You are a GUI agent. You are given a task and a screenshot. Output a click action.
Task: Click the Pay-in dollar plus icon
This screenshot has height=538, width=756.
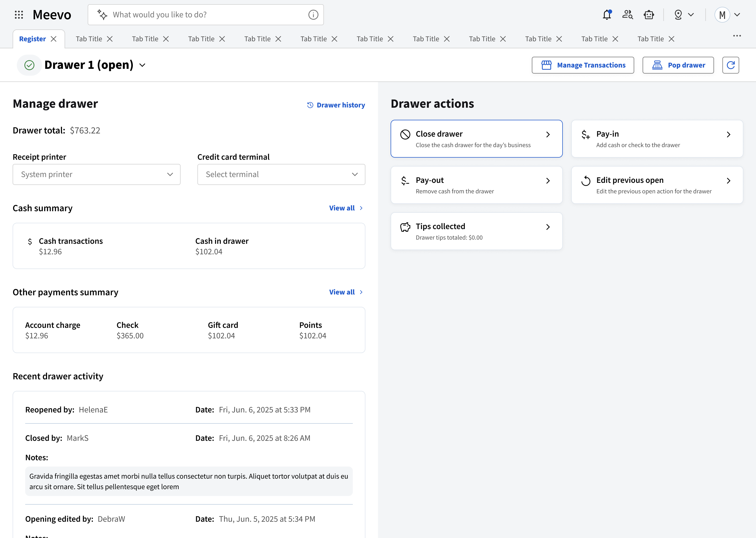[x=586, y=134]
